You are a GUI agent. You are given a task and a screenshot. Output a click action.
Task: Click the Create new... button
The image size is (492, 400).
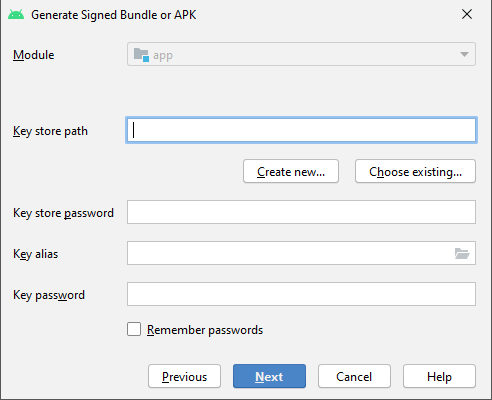pos(291,171)
